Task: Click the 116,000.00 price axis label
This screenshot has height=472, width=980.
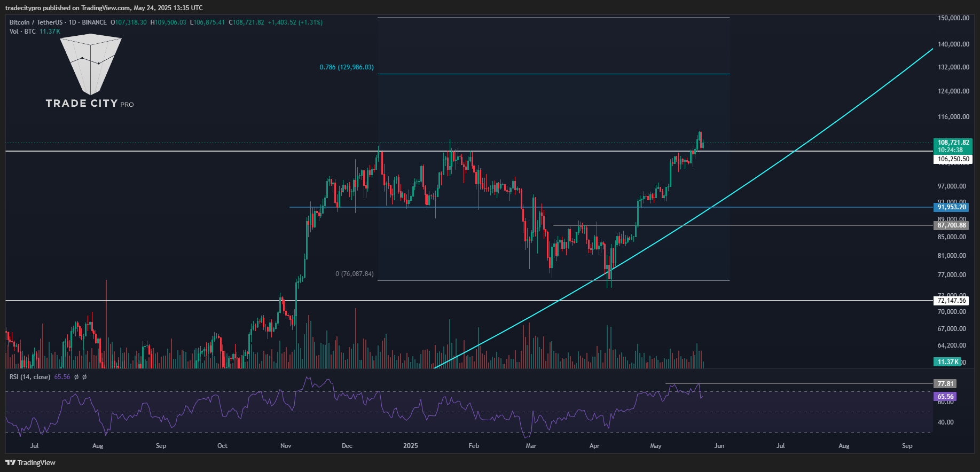Action: pyautogui.click(x=953, y=117)
